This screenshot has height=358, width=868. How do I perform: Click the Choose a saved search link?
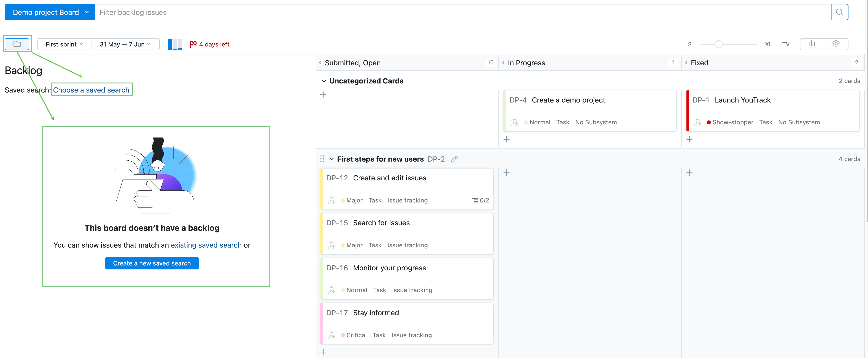click(91, 90)
